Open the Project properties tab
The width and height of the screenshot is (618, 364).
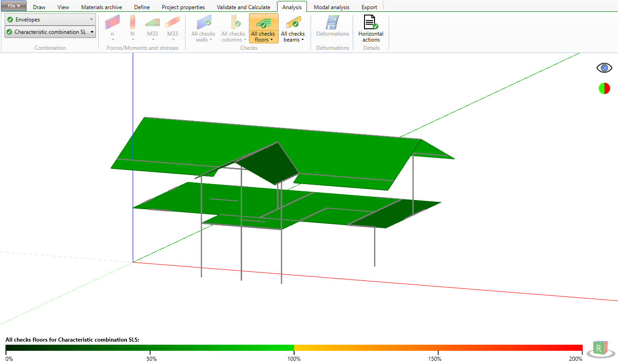pyautogui.click(x=183, y=7)
